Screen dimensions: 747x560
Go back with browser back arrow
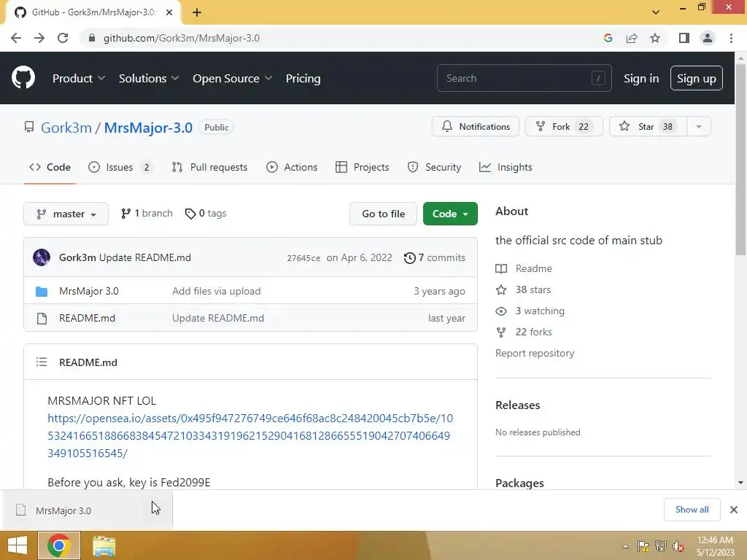16,38
